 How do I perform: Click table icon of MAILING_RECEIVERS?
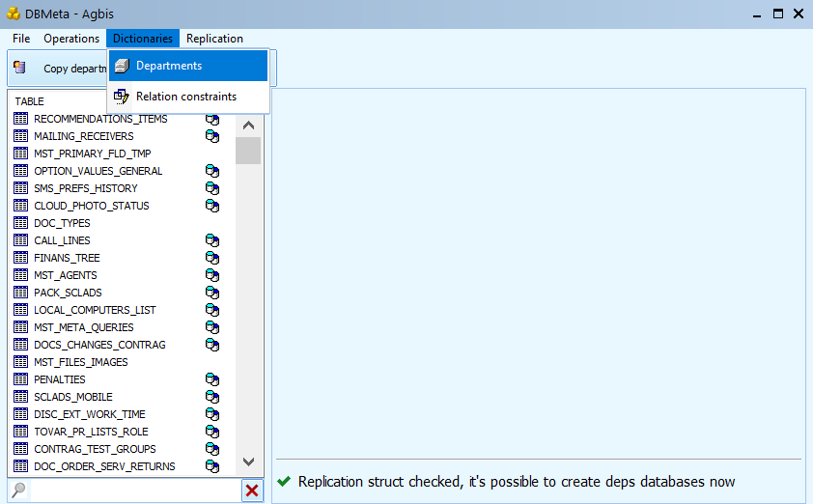pos(20,136)
